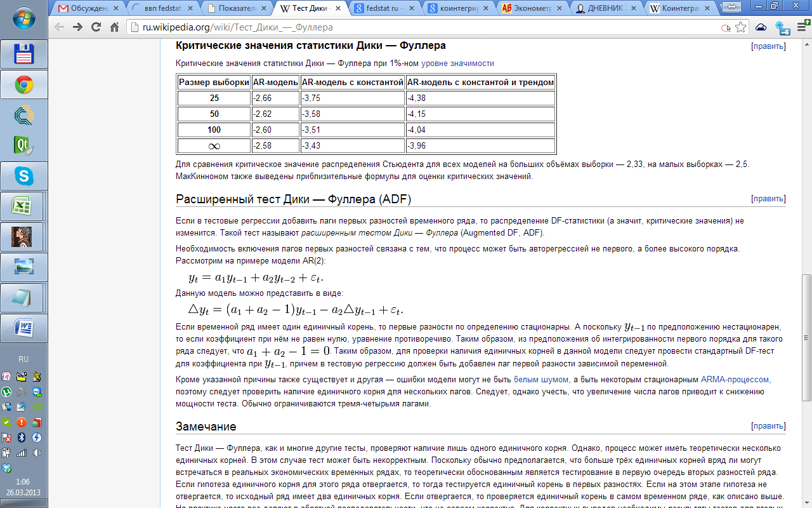
Task: Click the double-arrow resize button near window controls
Action: click(x=730, y=6)
